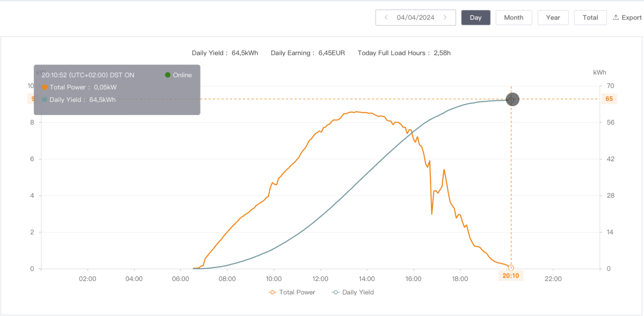Switch to the Day view

(475, 18)
